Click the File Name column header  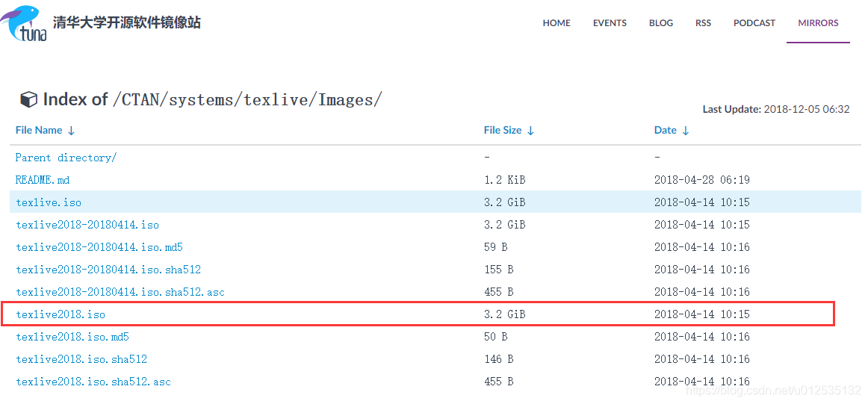coord(39,131)
